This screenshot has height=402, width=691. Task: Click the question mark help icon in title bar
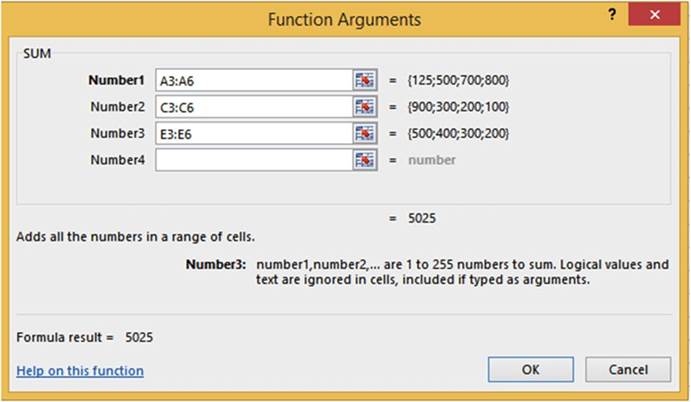[x=611, y=17]
